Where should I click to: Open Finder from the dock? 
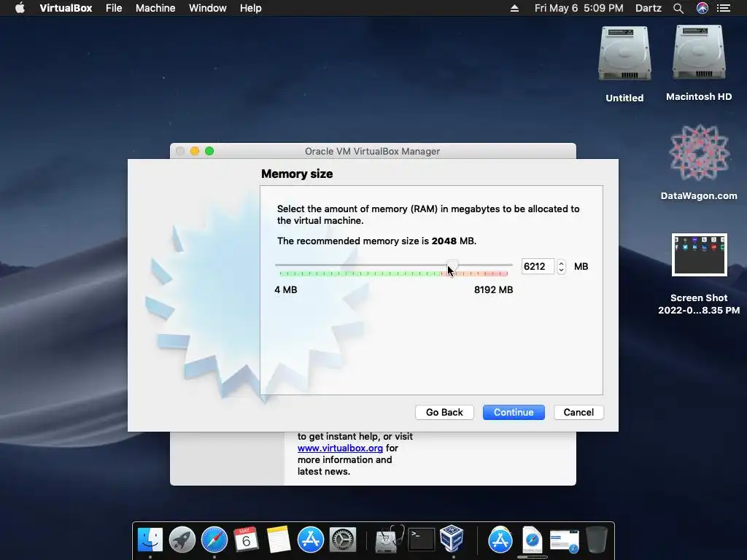[x=150, y=540]
